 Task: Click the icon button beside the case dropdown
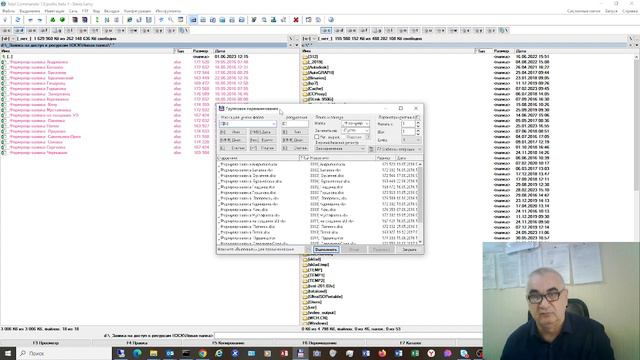point(371,149)
